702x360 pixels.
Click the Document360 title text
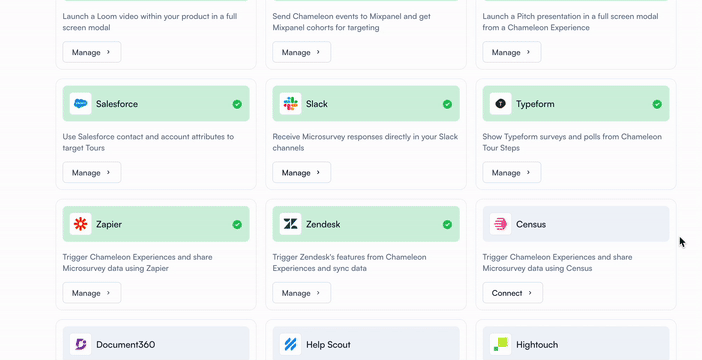tap(125, 345)
